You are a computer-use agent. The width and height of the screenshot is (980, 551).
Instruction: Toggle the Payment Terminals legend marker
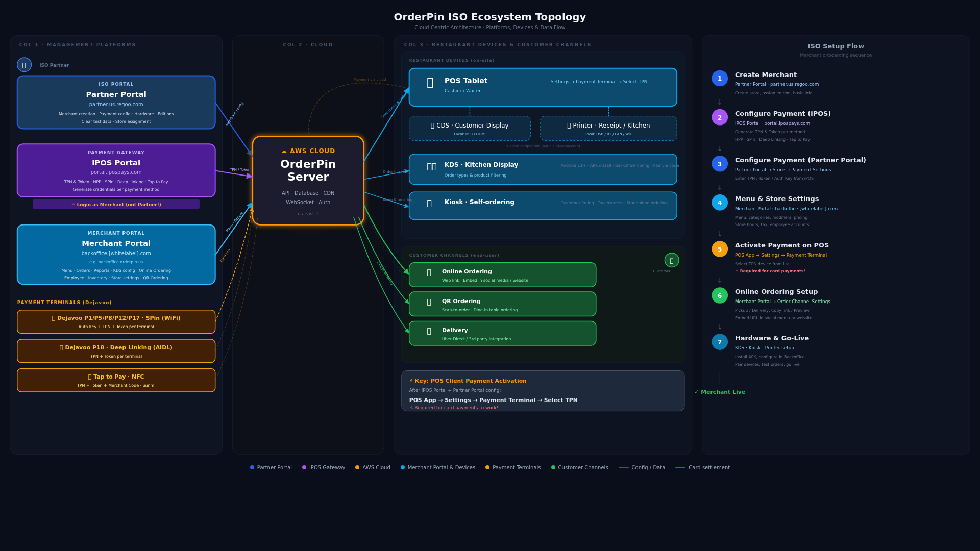[x=486, y=467]
